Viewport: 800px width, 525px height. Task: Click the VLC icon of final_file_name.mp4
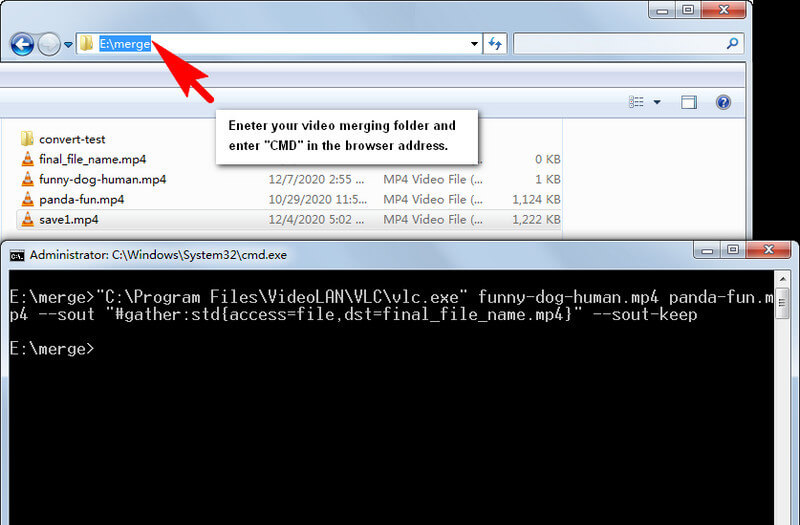click(x=28, y=159)
